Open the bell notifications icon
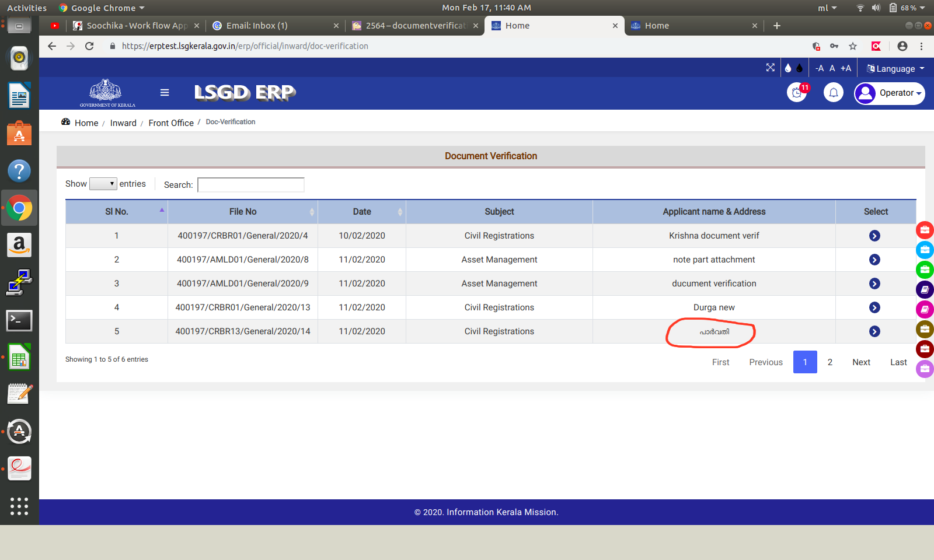934x560 pixels. click(x=833, y=93)
